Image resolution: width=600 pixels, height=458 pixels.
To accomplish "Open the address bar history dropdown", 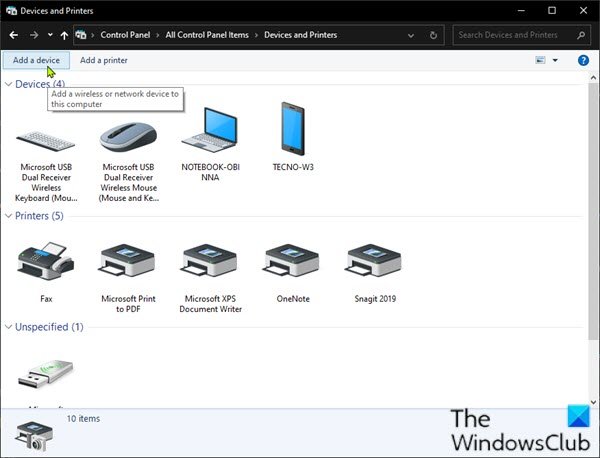I will point(411,36).
